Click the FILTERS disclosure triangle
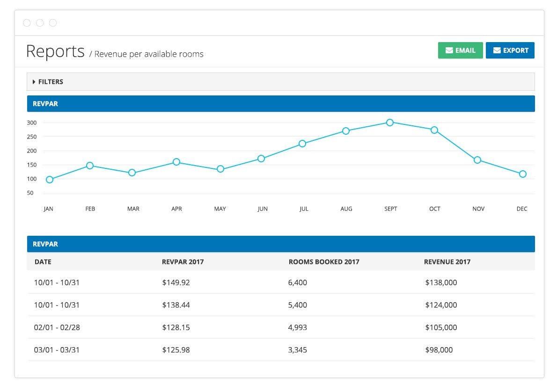The image size is (557, 392). point(34,81)
